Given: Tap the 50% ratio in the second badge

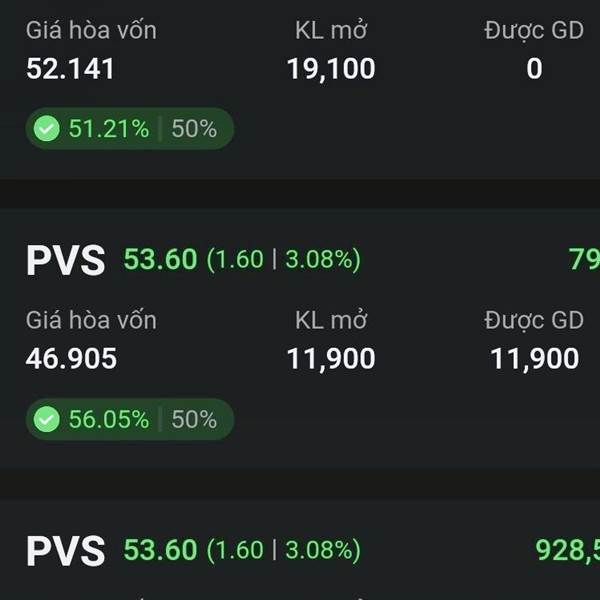Looking at the screenshot, I should (194, 419).
